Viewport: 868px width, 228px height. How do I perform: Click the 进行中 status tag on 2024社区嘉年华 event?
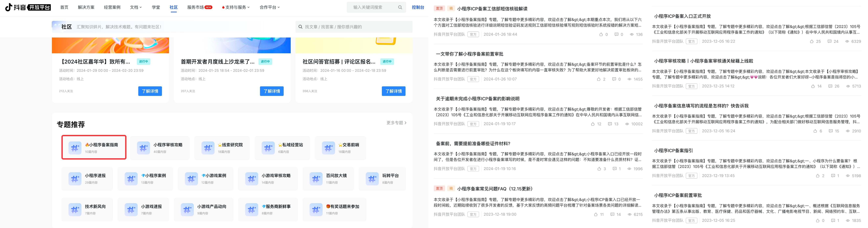point(144,62)
